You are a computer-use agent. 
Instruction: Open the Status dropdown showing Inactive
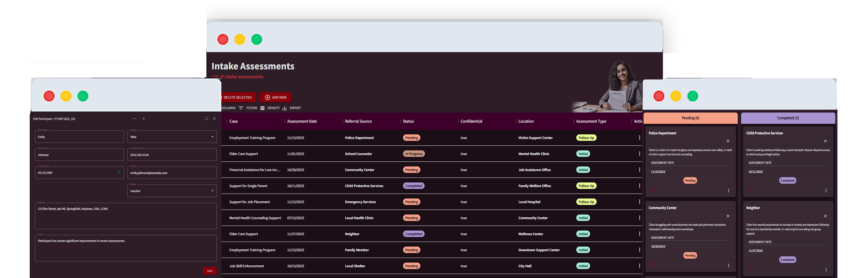coord(212,191)
